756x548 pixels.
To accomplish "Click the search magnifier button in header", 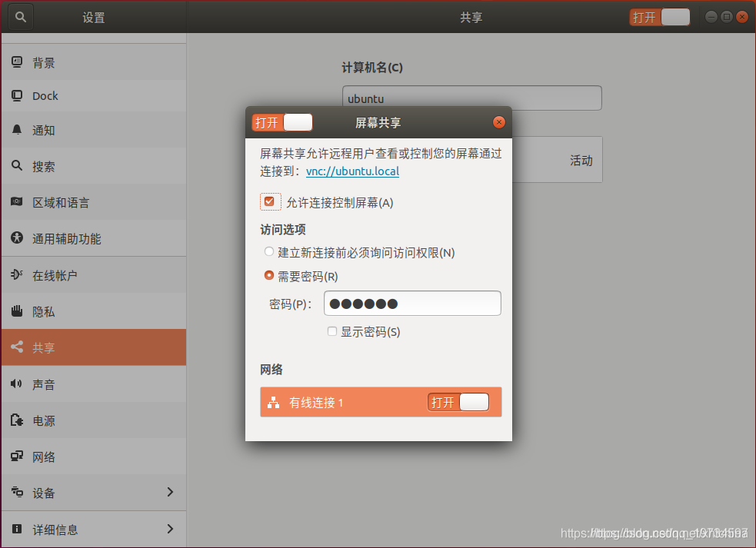I will (21, 17).
